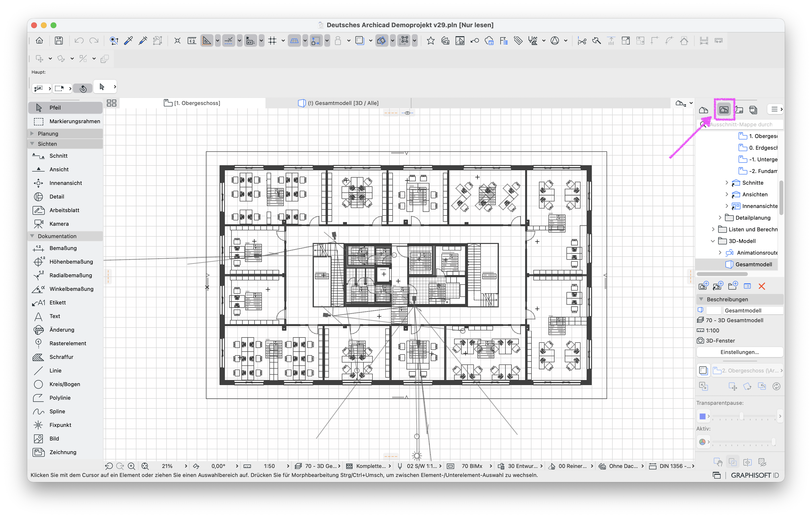Collapse the Sichten tool group
Screen dimensions: 812x518
[32, 144]
